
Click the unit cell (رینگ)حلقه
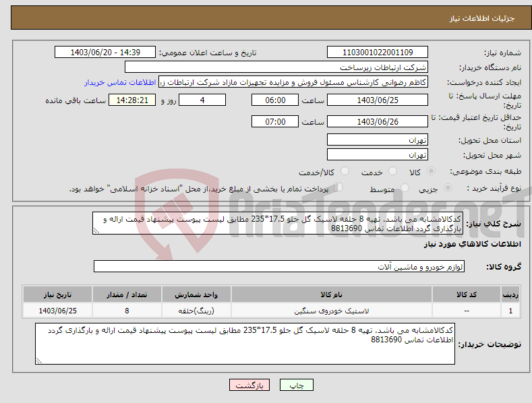(x=196, y=311)
